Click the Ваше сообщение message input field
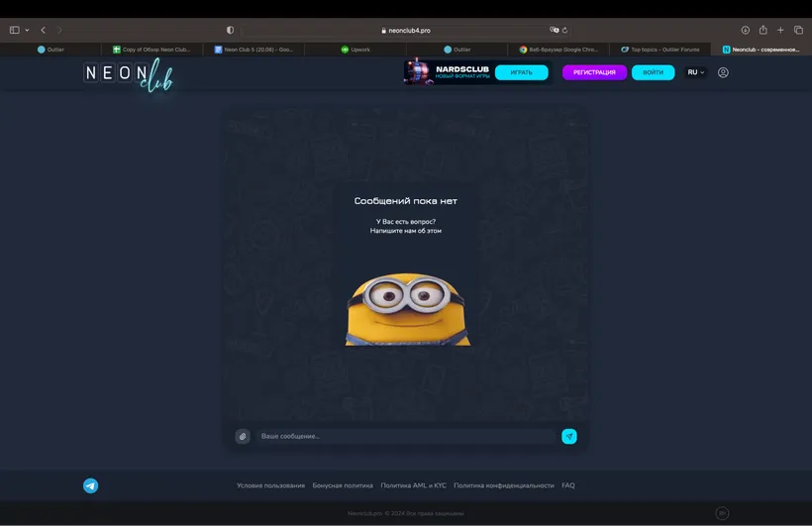This screenshot has height=526, width=812. 406,436
